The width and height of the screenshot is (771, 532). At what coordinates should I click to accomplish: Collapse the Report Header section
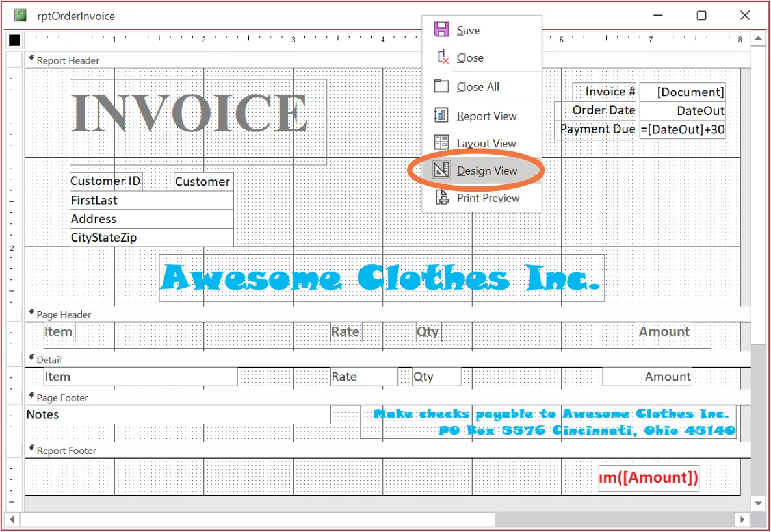coord(31,60)
